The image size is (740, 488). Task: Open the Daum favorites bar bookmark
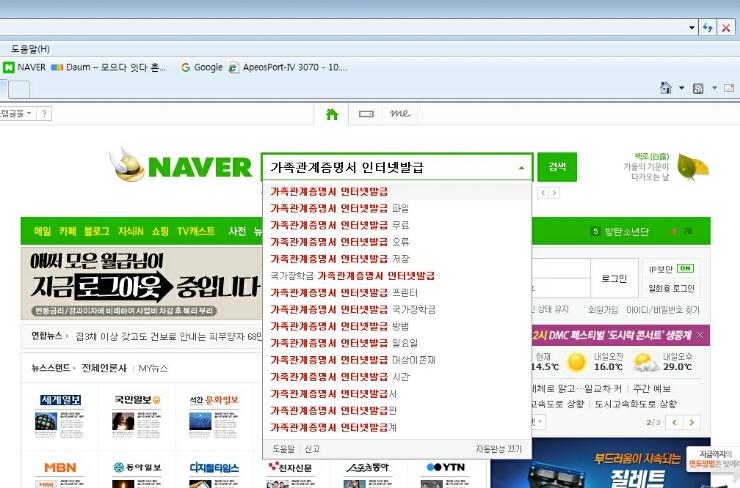(109, 67)
